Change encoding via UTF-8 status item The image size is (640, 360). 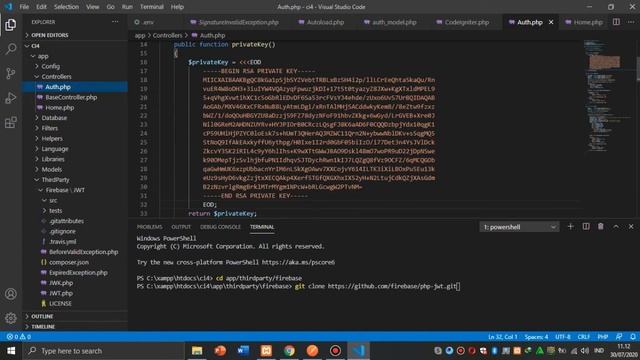[563, 337]
